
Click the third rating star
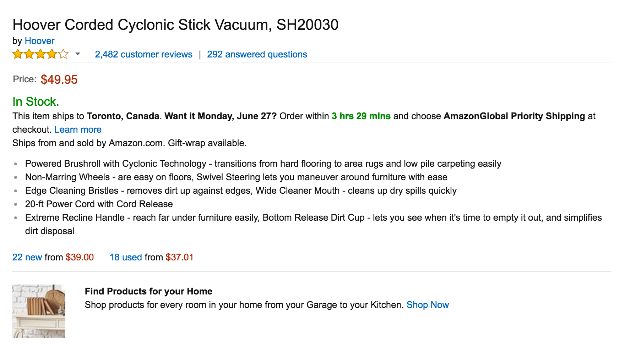(x=41, y=54)
